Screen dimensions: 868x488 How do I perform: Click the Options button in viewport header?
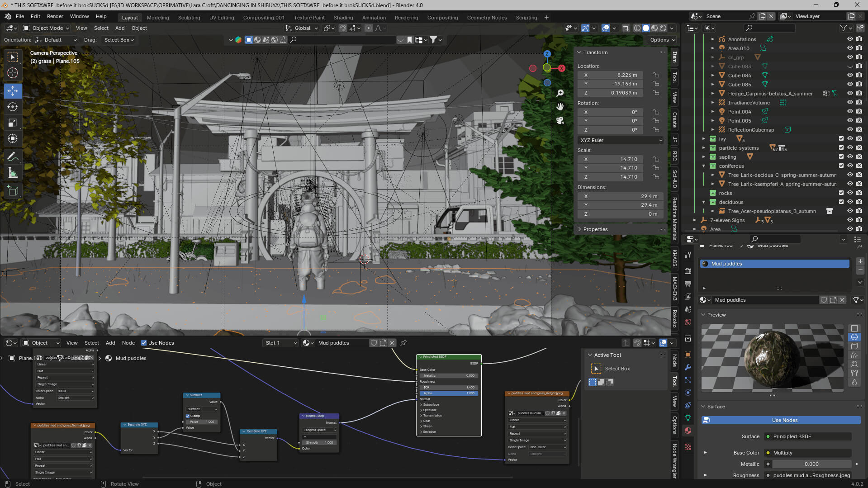[662, 40]
